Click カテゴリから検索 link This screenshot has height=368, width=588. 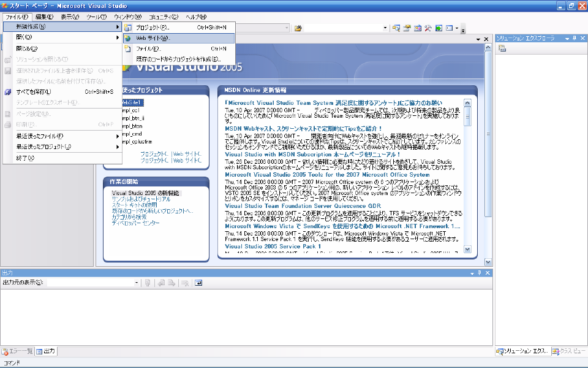coord(129,217)
